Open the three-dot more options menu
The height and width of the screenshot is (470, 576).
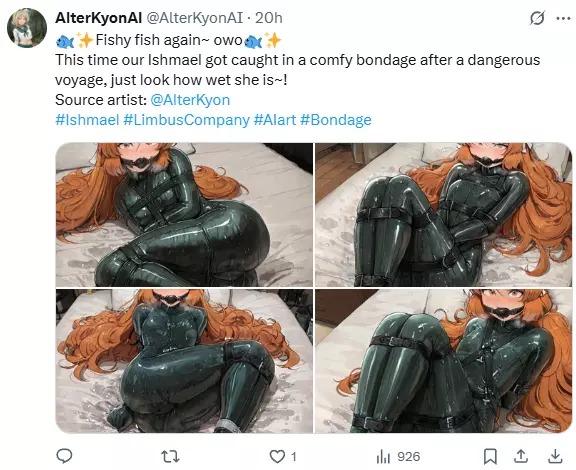click(563, 18)
